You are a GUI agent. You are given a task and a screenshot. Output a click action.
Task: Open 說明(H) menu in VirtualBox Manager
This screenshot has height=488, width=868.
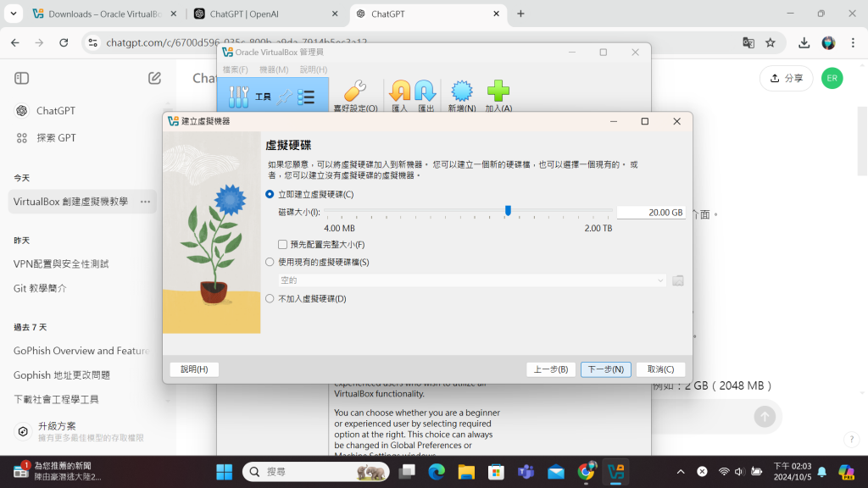pos(314,69)
